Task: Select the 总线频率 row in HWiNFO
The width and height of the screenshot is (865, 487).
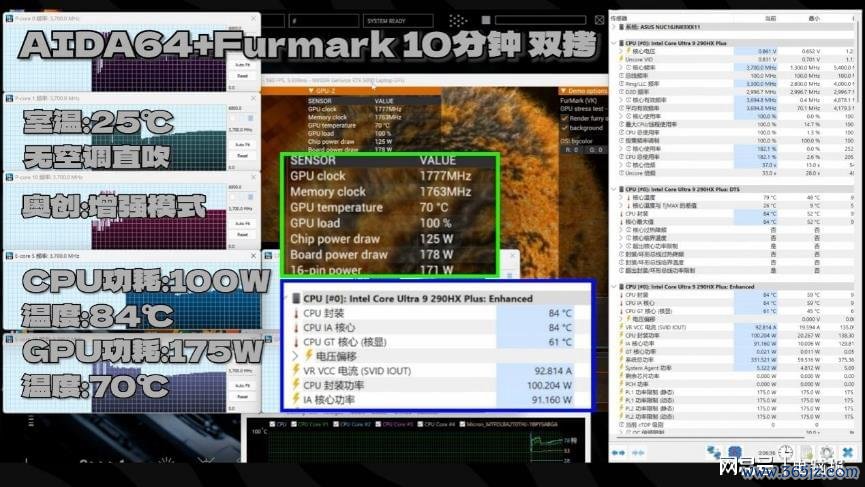Action: point(736,75)
